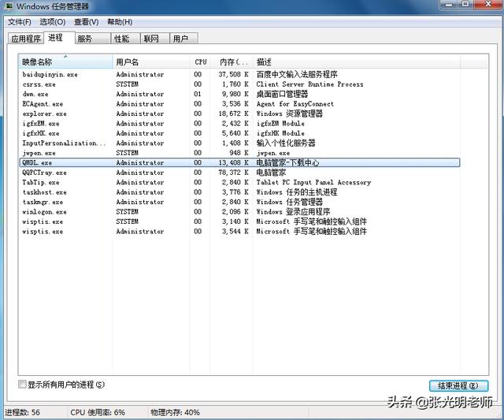Switch to the 用户 tab
This screenshot has width=504, height=420.
pyautogui.click(x=183, y=39)
